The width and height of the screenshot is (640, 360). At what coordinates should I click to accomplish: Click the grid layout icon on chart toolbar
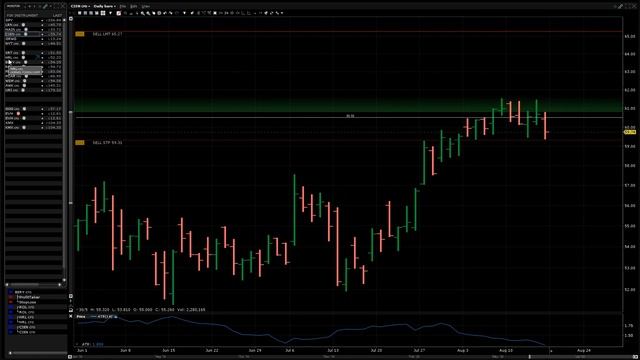click(x=103, y=13)
